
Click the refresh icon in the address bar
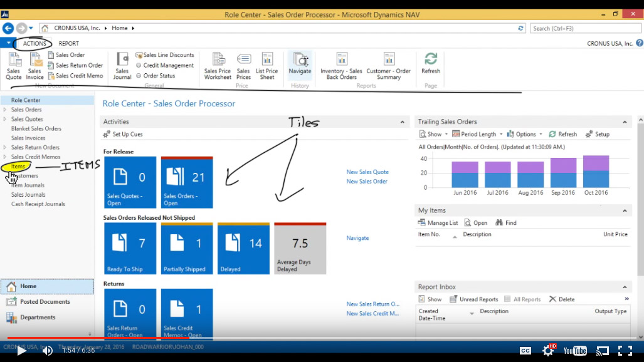(x=520, y=28)
